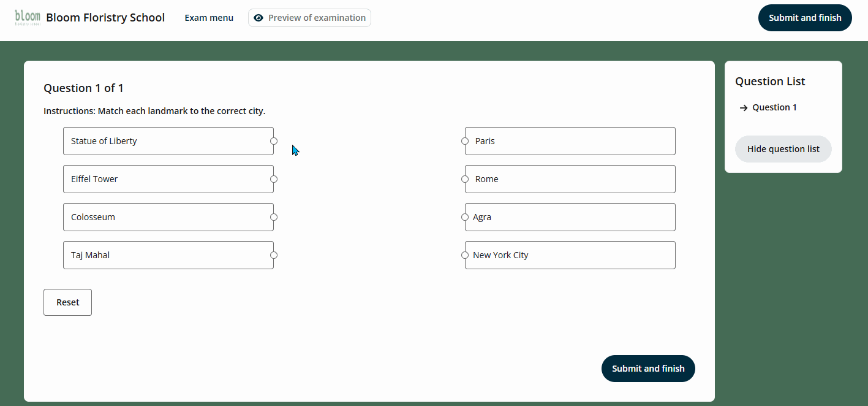The height and width of the screenshot is (406, 868).
Task: Click the Rome connector circle
Action: [x=465, y=179]
